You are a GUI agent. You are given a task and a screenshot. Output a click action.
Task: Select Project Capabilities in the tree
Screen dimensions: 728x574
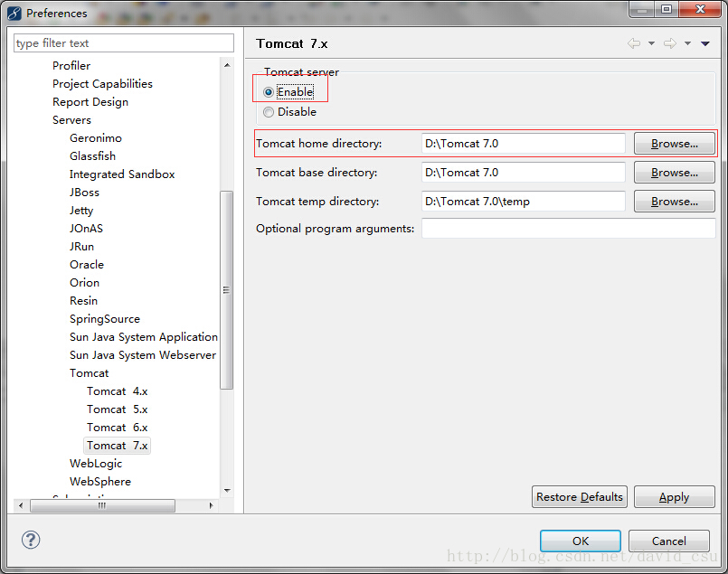tap(102, 83)
